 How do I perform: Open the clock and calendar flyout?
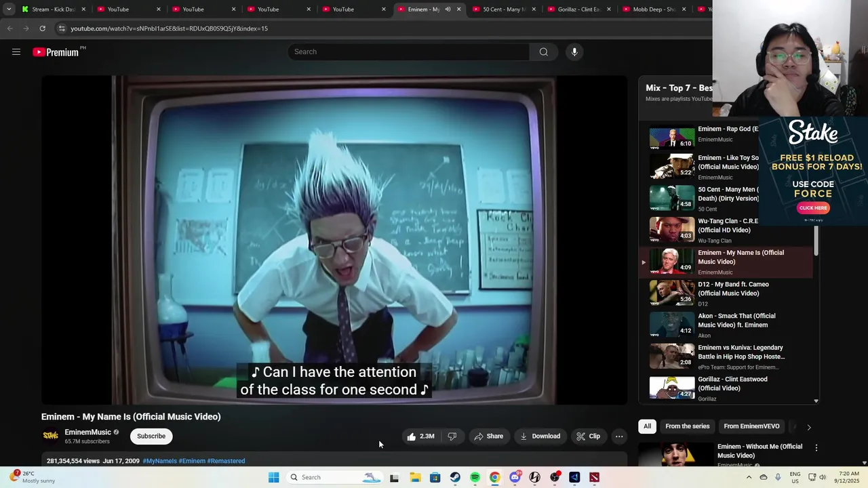coord(848,477)
